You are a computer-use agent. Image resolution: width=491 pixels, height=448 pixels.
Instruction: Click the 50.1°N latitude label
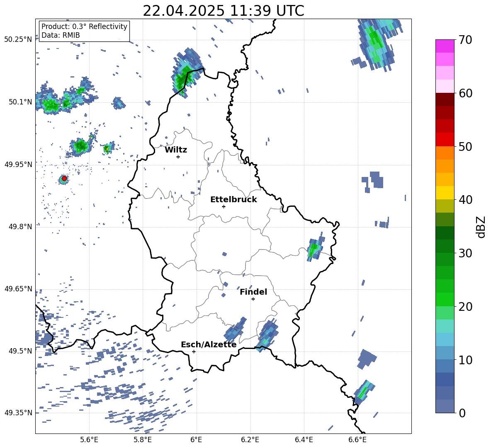pos(20,102)
